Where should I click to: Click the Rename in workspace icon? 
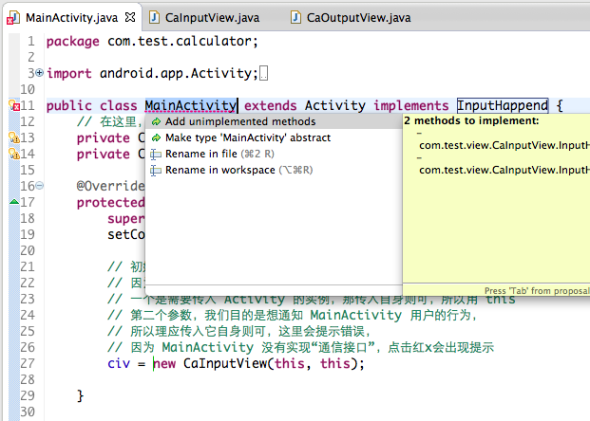click(x=155, y=170)
